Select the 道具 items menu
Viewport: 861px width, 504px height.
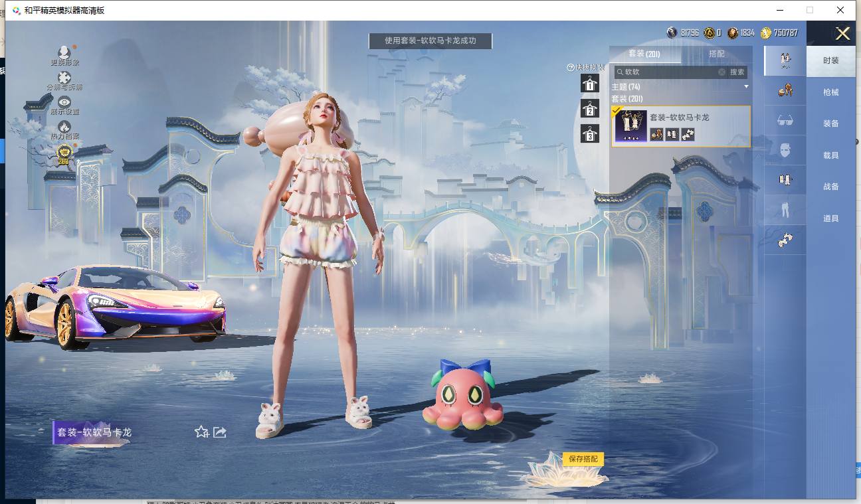(831, 218)
